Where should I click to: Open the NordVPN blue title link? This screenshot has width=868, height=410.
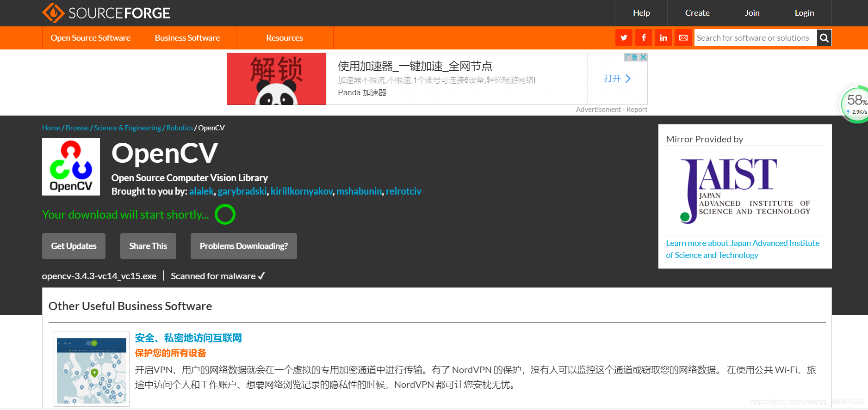point(188,338)
